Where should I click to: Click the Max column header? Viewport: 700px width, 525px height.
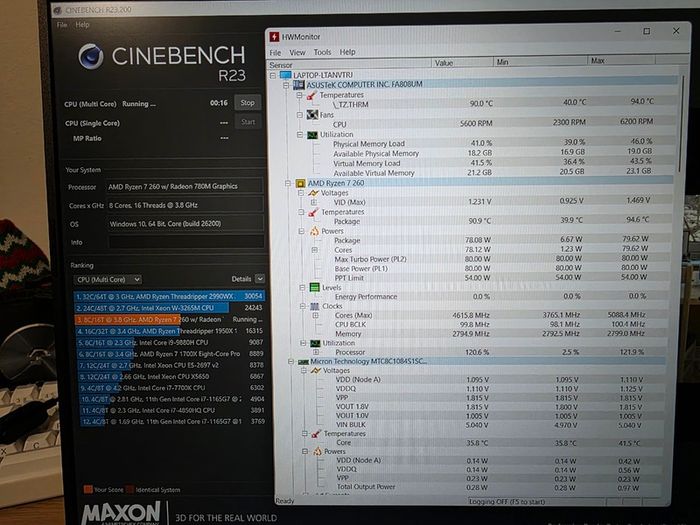(621, 60)
